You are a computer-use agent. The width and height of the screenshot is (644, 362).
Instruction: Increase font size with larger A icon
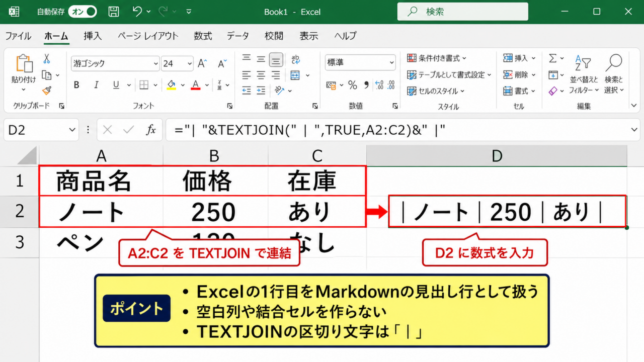202,63
